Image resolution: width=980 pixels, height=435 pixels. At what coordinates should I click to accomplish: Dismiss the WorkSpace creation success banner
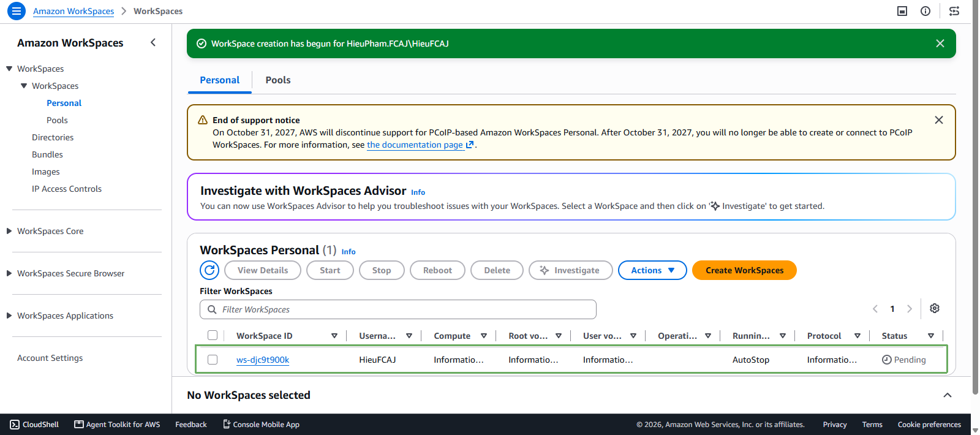pyautogui.click(x=940, y=43)
